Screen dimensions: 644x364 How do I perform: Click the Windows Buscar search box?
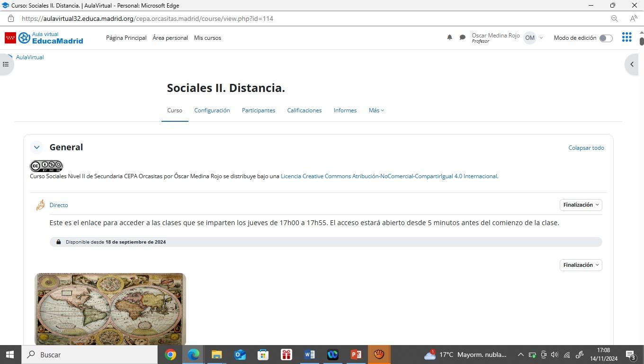pos(90,355)
